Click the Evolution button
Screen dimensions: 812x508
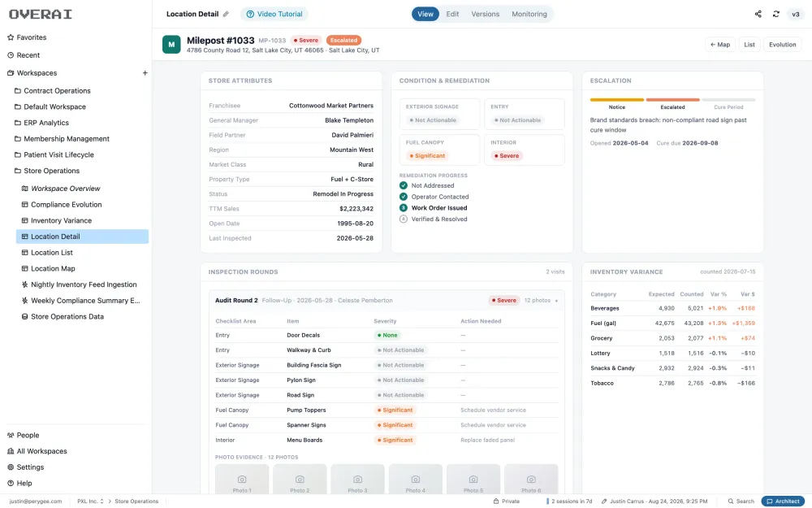click(783, 45)
